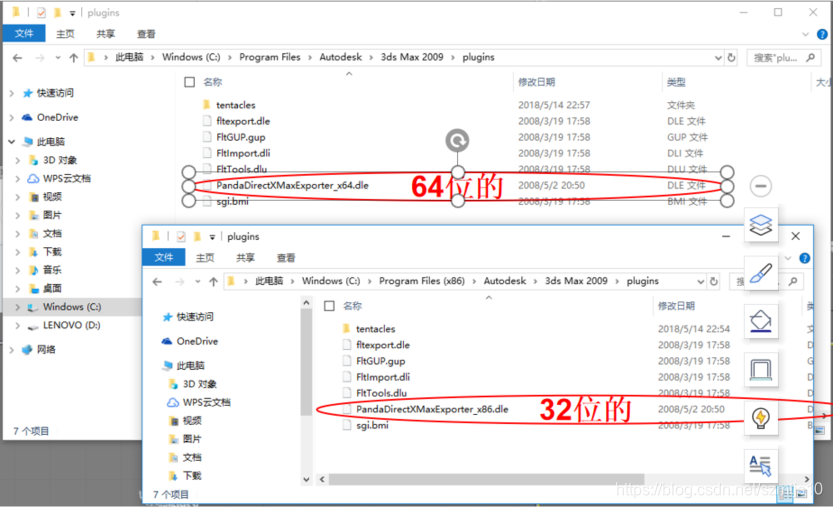Go back in the front plugins window

click(157, 282)
